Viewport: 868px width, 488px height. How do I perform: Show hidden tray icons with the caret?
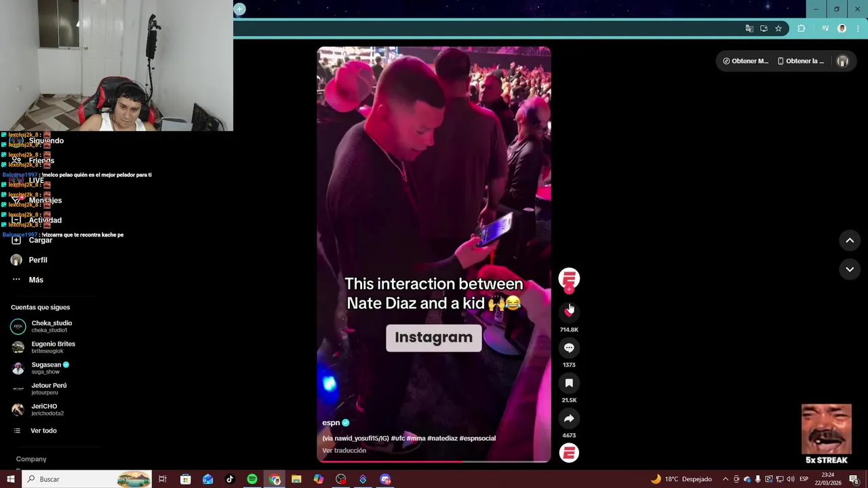[x=725, y=479]
